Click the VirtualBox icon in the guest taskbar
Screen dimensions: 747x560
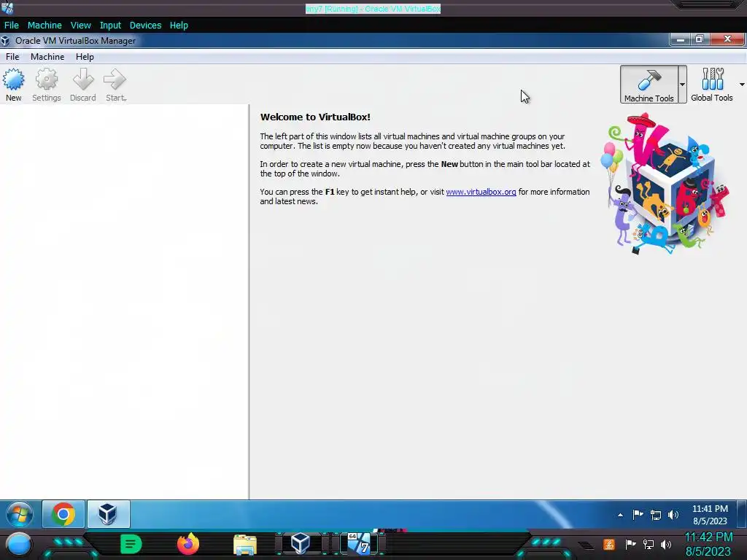point(108,514)
